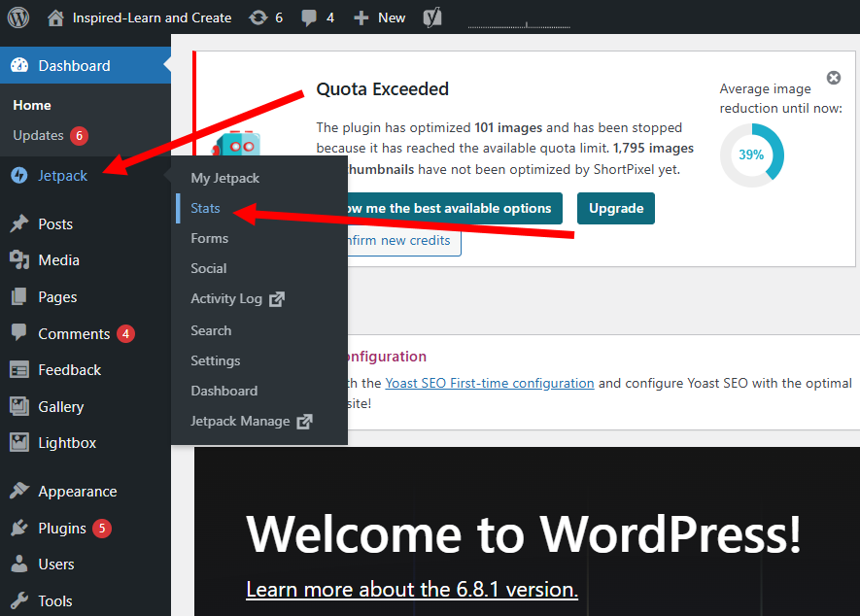This screenshot has height=616, width=860.
Task: Click the Lightbox icon in the sidebar
Action: click(x=19, y=443)
